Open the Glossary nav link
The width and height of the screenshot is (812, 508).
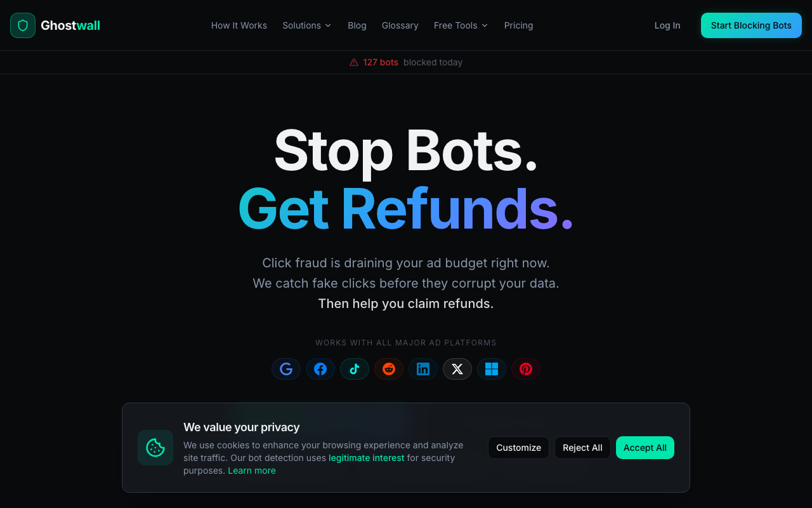click(400, 25)
